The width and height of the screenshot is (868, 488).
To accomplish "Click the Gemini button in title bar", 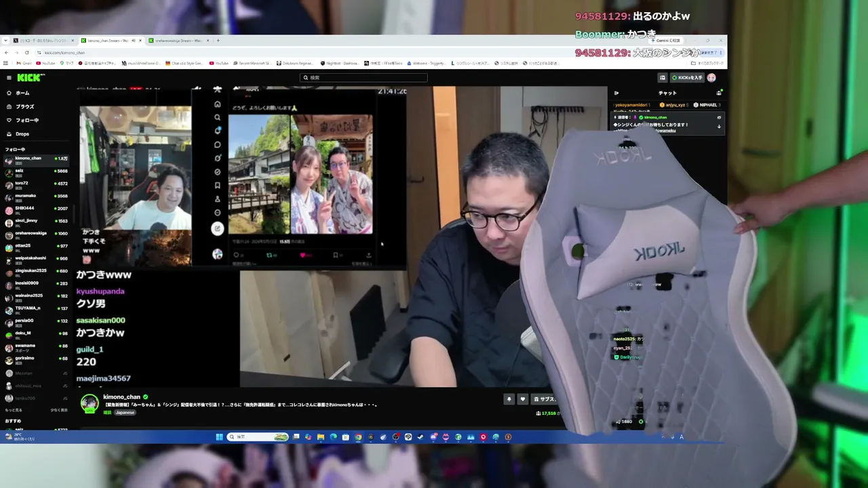I will click(x=665, y=41).
